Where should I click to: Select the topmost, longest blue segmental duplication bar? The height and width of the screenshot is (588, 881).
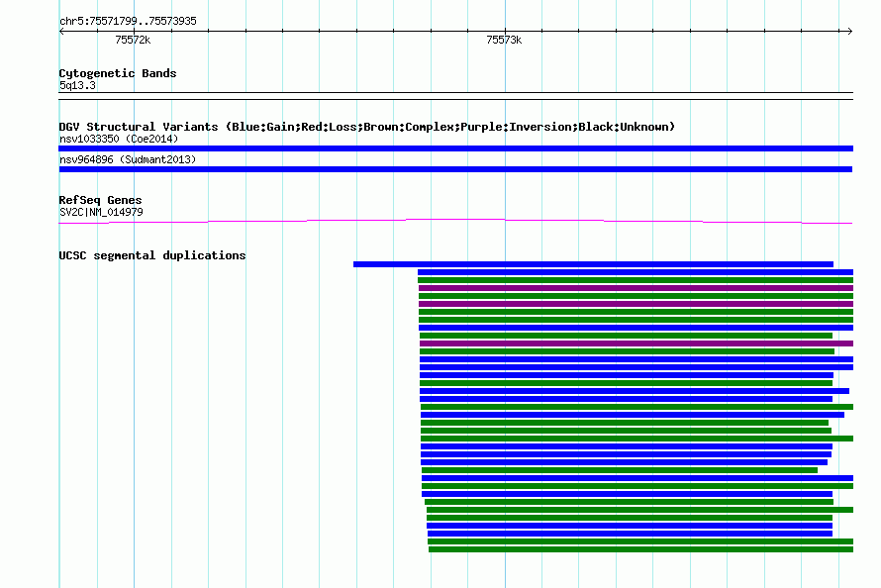[593, 264]
